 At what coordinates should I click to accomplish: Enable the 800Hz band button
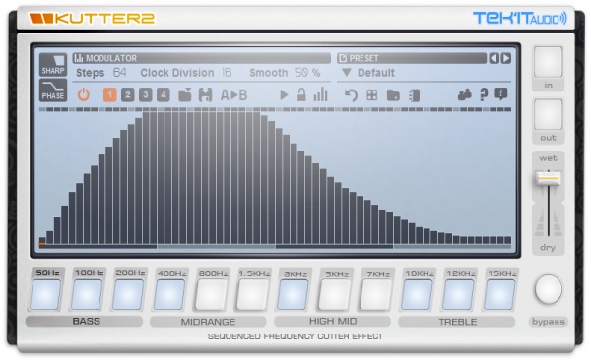click(211, 295)
